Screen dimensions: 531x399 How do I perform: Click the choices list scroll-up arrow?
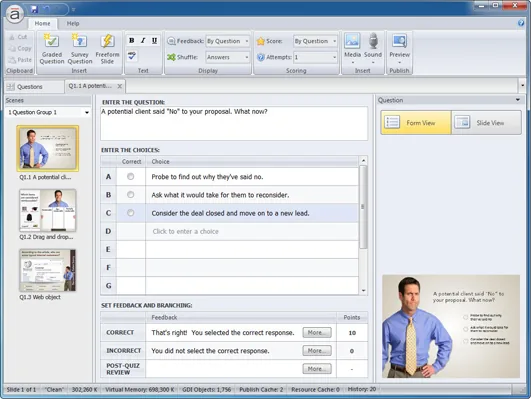point(363,160)
